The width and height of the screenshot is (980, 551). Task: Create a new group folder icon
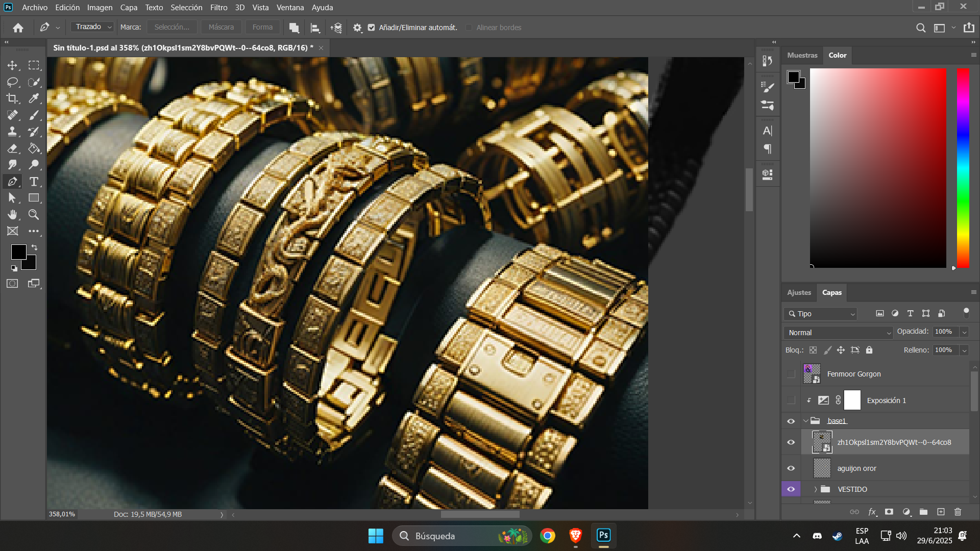923,512
